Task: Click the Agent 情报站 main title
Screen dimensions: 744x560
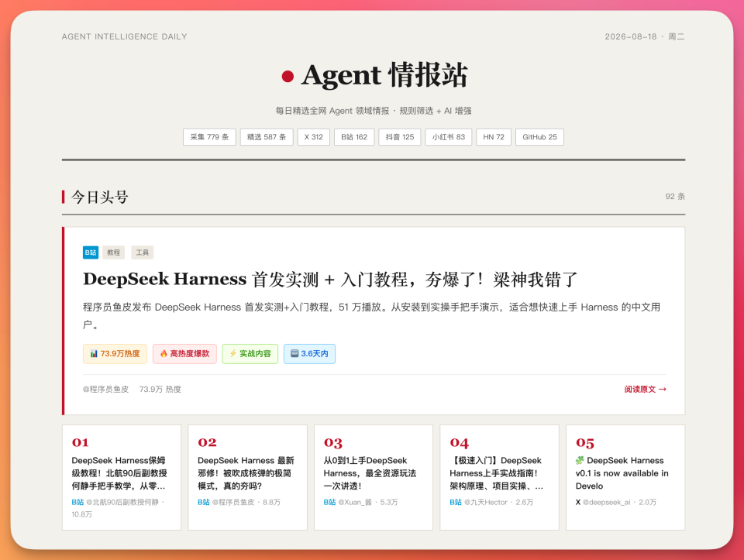Action: point(384,75)
